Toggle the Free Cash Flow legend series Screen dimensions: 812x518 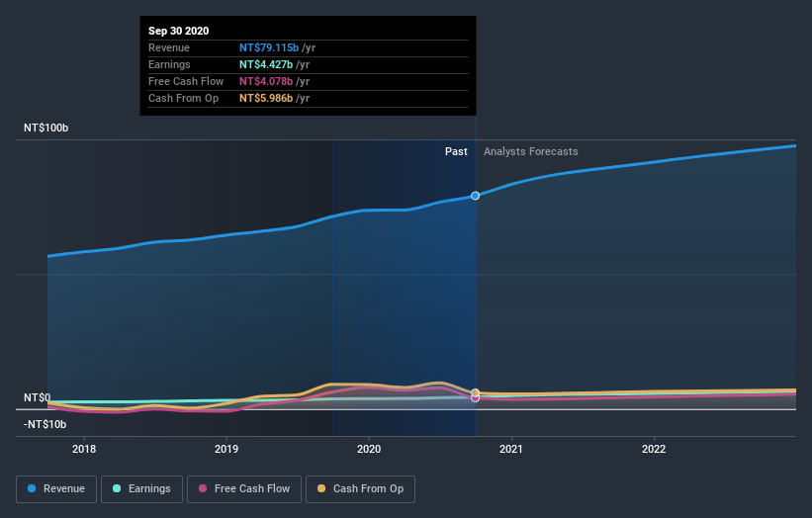point(244,489)
